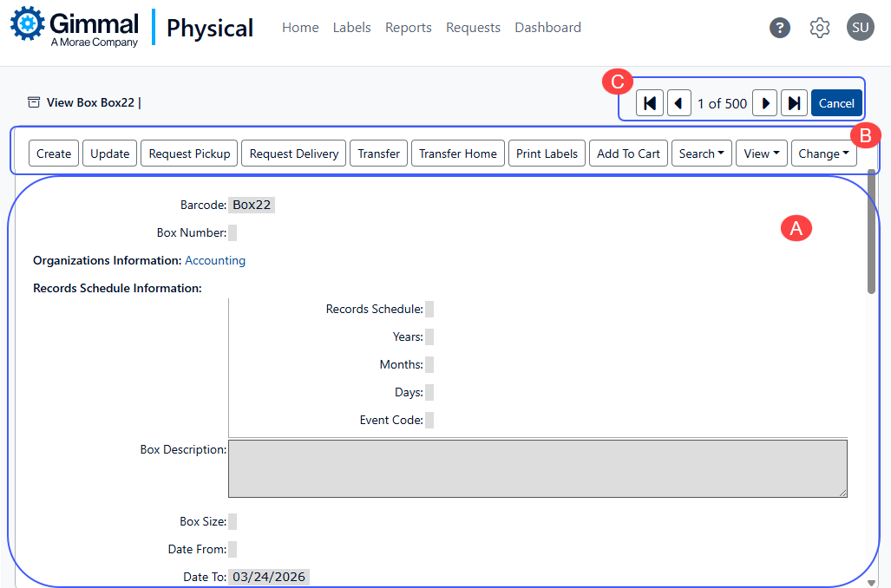This screenshot has width=891, height=588.
Task: Click the Box Description text area
Action: [537, 468]
